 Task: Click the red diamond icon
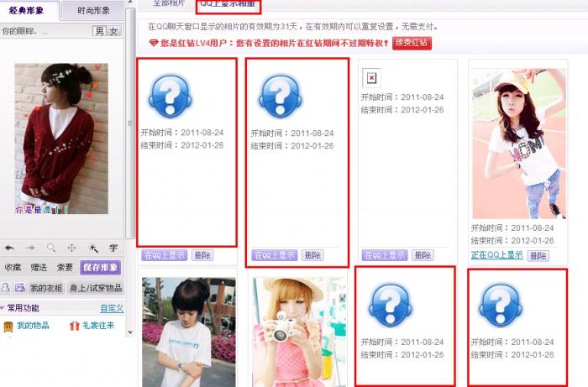click(154, 43)
